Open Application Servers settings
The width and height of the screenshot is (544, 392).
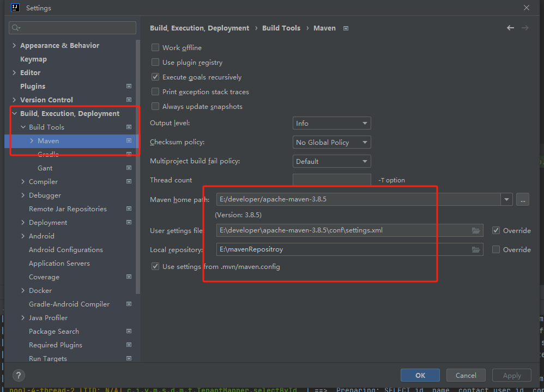59,264
